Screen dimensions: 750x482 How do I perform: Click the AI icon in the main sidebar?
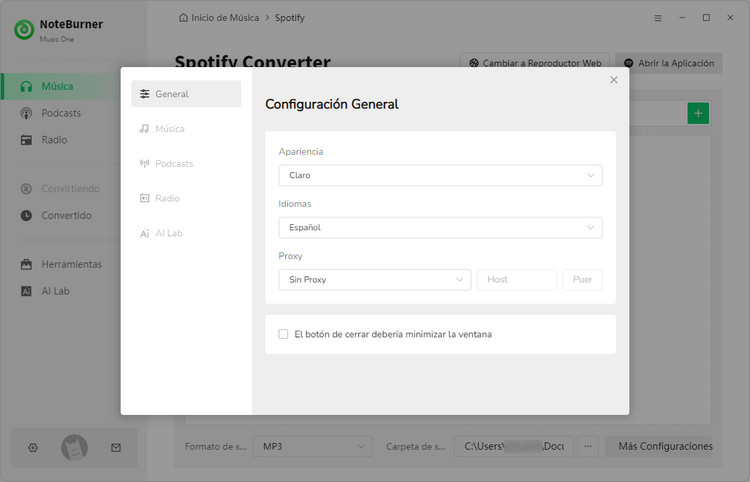point(26,291)
